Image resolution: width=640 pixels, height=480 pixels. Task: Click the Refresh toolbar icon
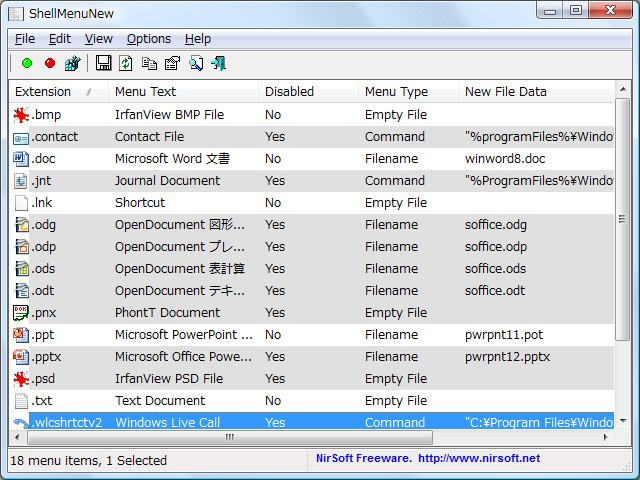point(126,63)
